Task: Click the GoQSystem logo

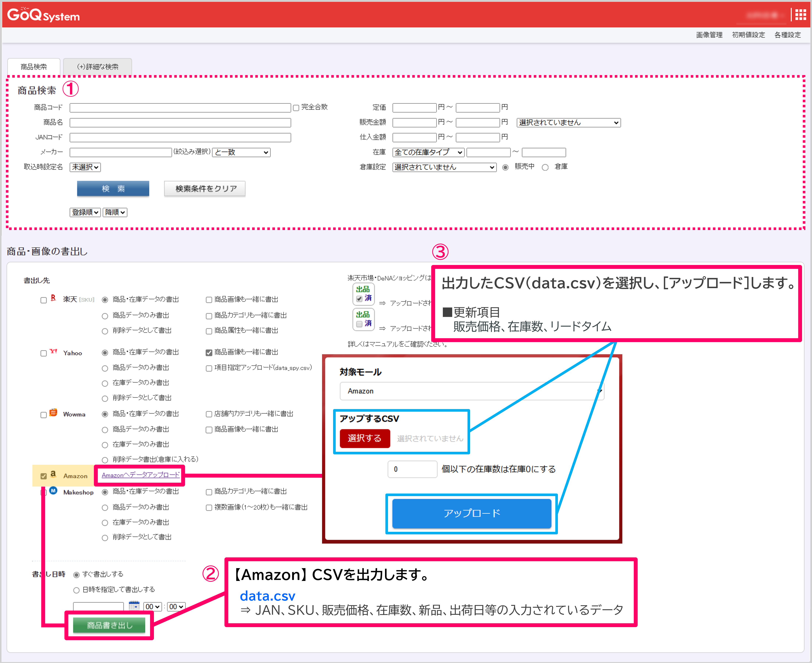Action: (x=44, y=15)
